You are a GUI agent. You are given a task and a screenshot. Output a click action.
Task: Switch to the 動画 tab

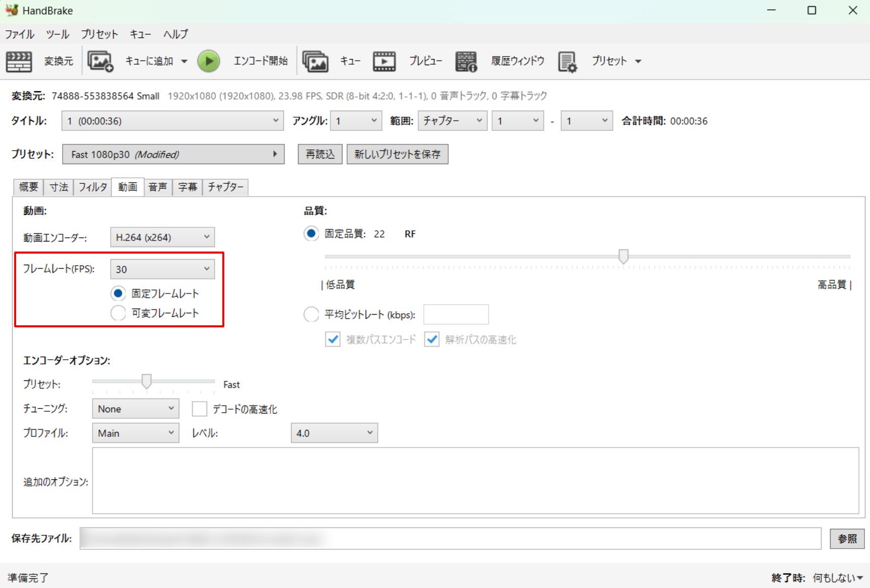coord(128,187)
